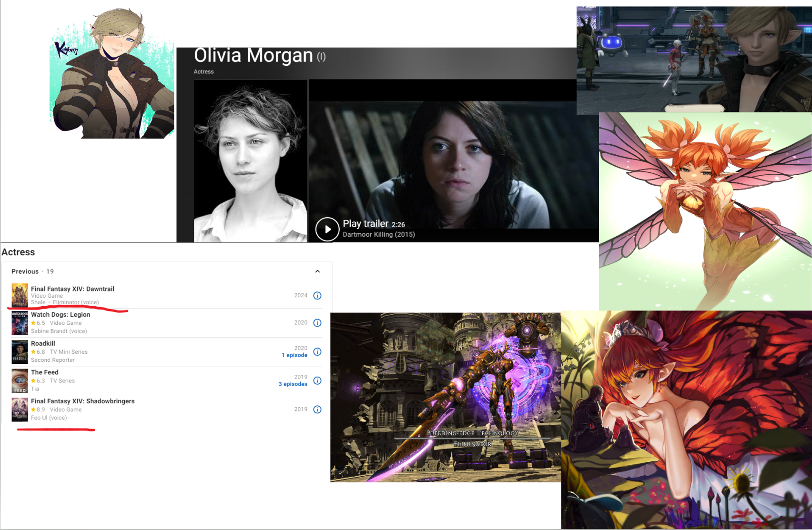Viewport: 812px width, 530px height.
Task: Click the Eliminator (voice) role text
Action: 76,302
